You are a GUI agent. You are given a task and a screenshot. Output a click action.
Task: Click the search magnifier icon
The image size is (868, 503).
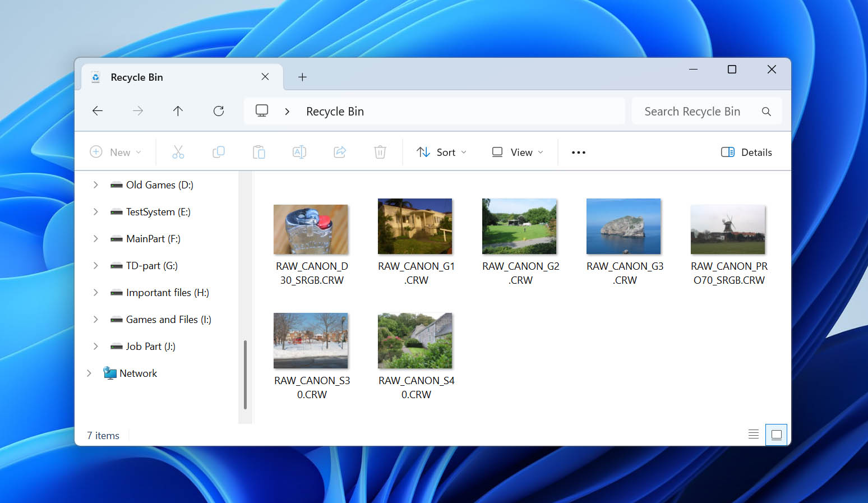(766, 112)
